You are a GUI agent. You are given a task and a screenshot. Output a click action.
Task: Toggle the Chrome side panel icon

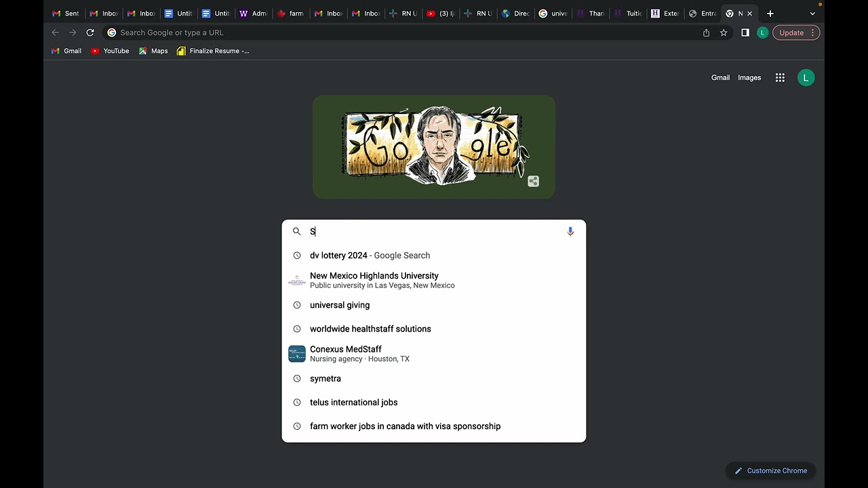tap(745, 33)
